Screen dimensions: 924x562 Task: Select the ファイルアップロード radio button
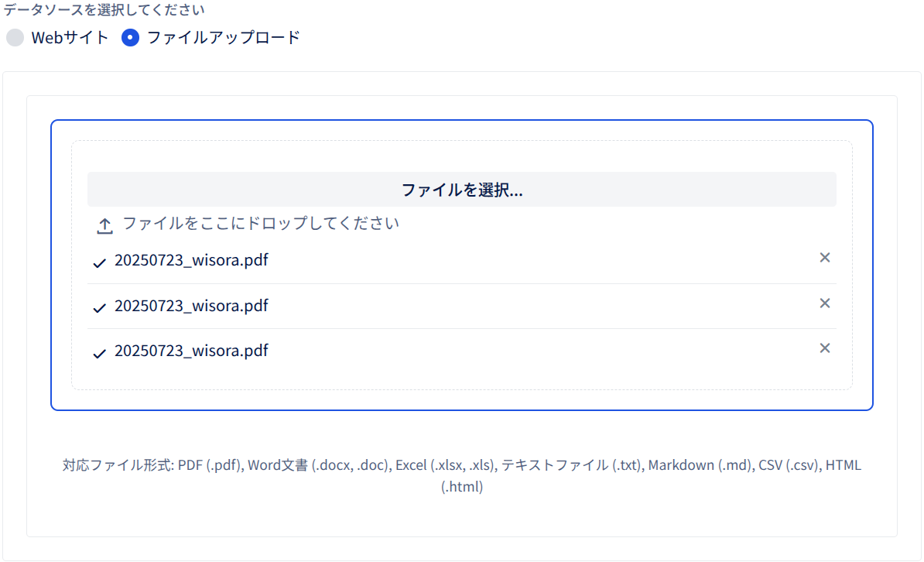click(x=130, y=38)
